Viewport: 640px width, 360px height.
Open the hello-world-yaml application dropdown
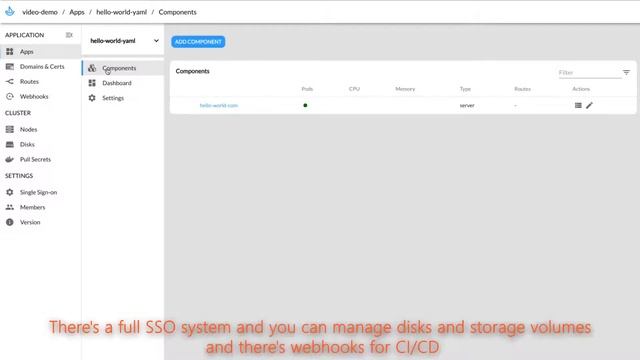(x=123, y=41)
